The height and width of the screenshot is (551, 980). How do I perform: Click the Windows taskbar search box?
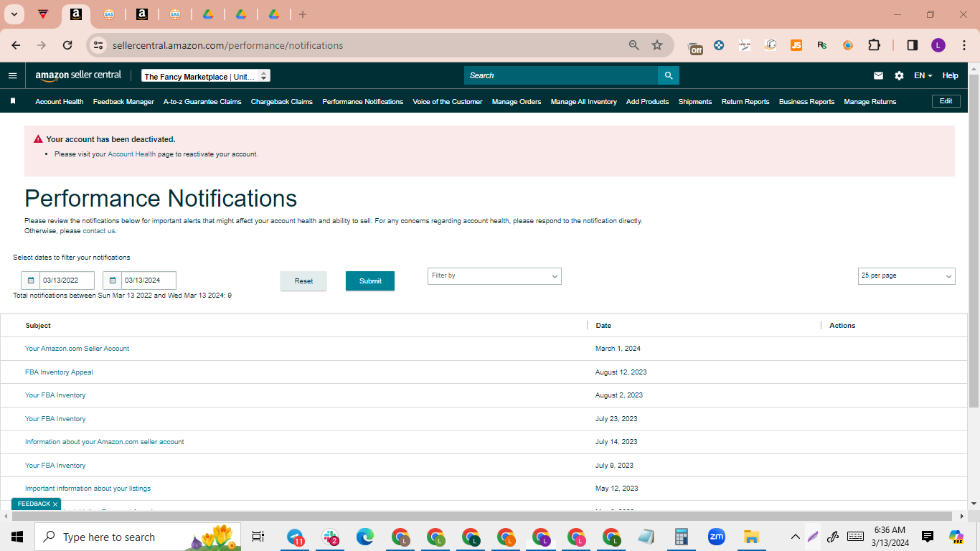click(138, 537)
